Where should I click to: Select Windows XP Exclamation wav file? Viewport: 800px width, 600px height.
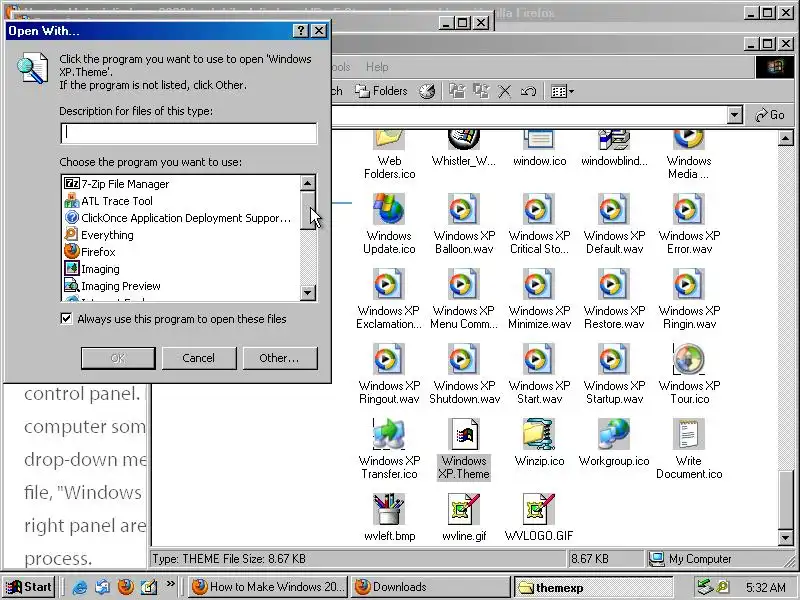pos(389,299)
